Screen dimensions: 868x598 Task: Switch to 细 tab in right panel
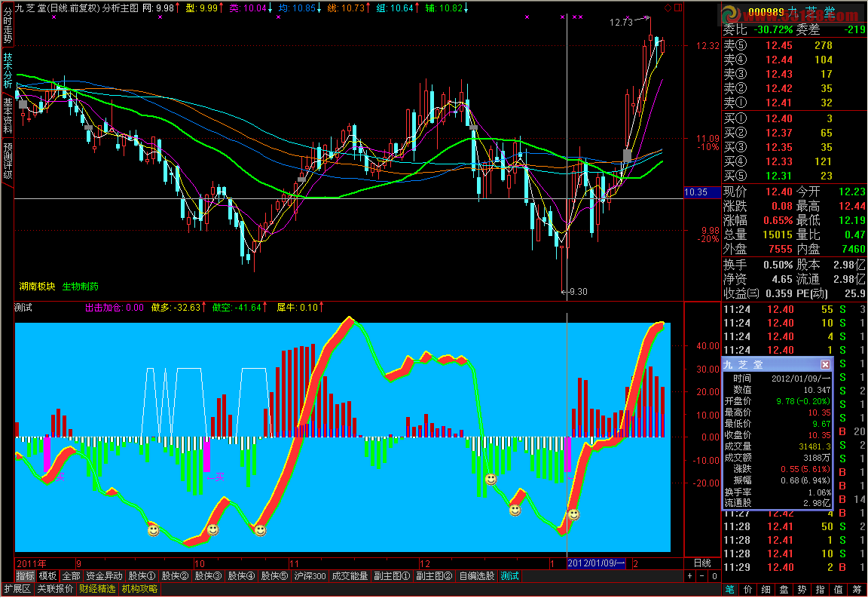coord(766,590)
